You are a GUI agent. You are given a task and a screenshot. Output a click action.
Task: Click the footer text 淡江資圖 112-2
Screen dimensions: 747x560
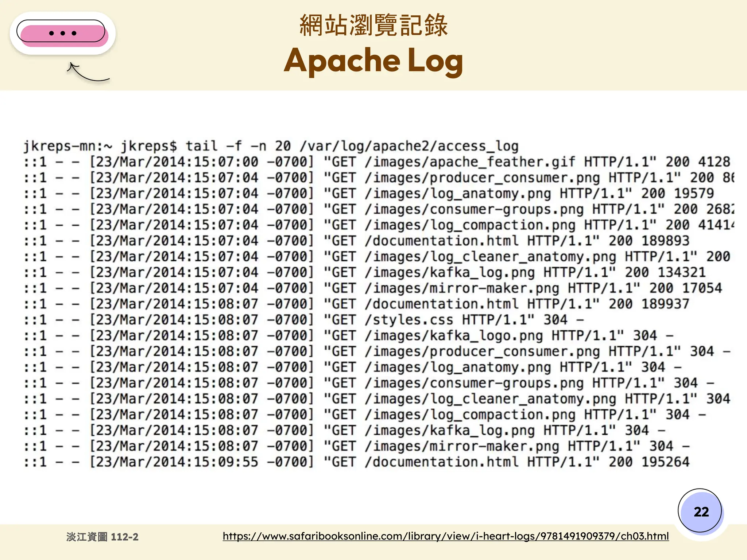pyautogui.click(x=102, y=537)
